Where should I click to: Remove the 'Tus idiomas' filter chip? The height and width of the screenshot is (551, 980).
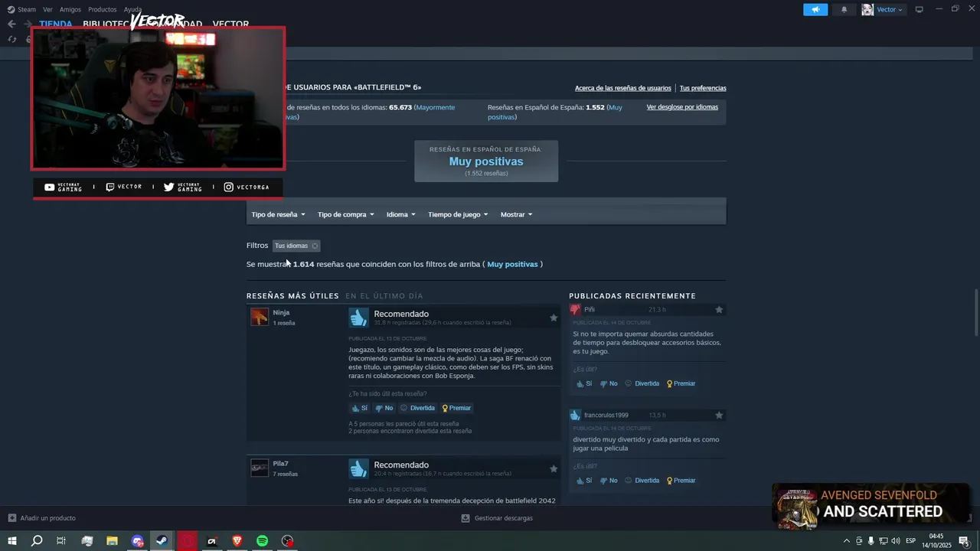(x=315, y=246)
